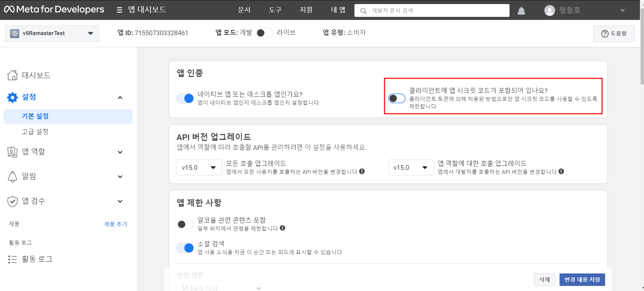Click the 앱 제한 사항 heading
The image size is (644, 291).
(199, 203)
